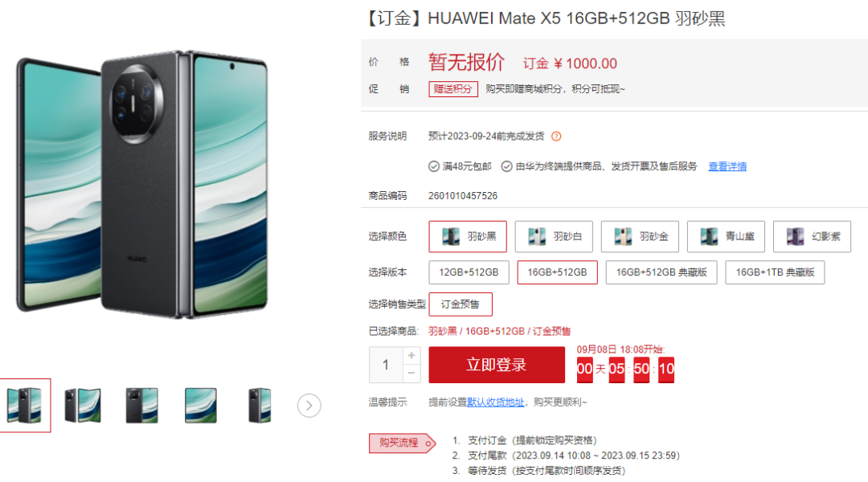Select the 羽砂黑 color option
The height and width of the screenshot is (482, 868).
[x=468, y=236]
